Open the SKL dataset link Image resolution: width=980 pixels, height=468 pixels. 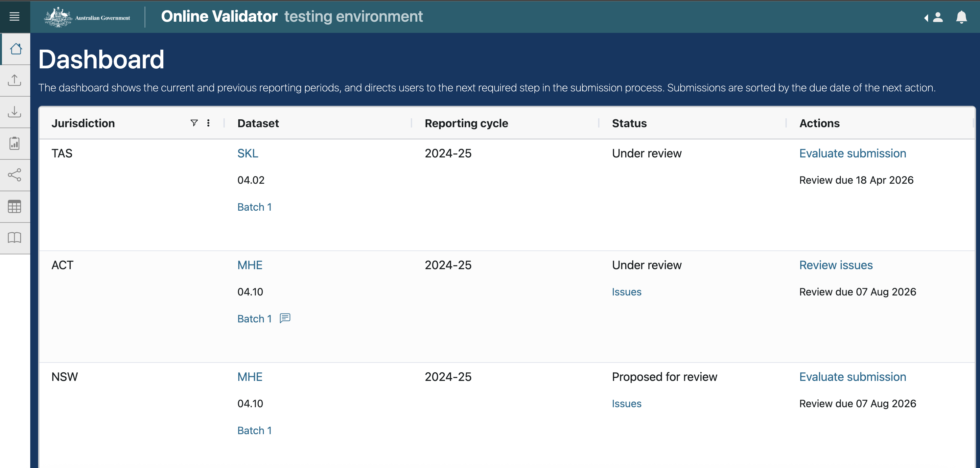tap(248, 153)
